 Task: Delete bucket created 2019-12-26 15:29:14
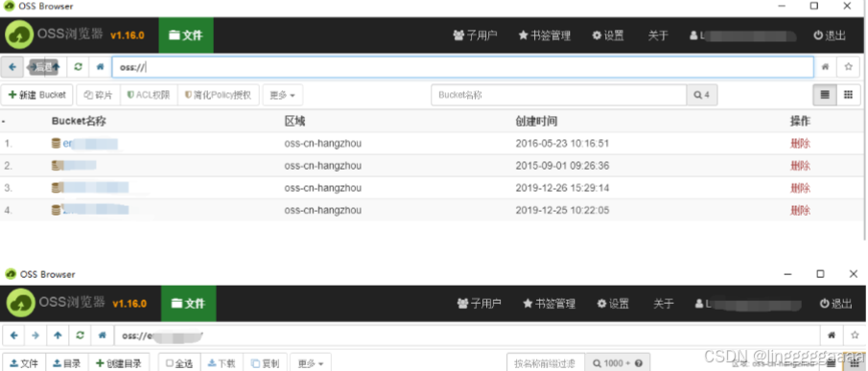[800, 188]
